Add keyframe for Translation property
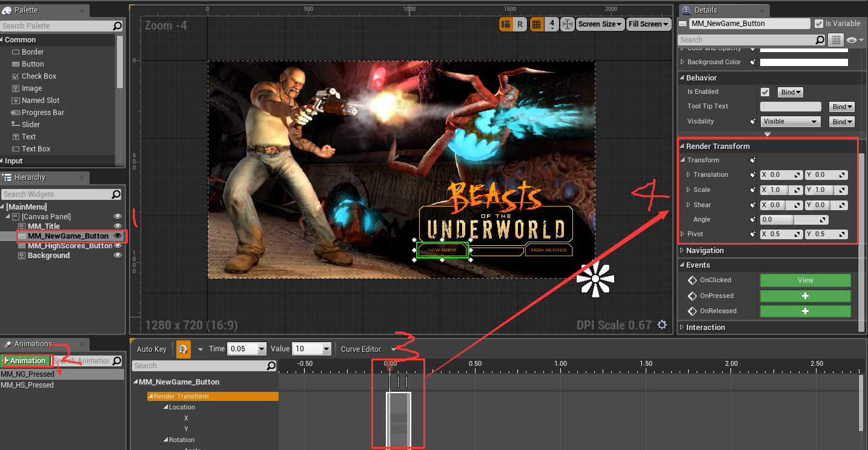 [x=753, y=174]
